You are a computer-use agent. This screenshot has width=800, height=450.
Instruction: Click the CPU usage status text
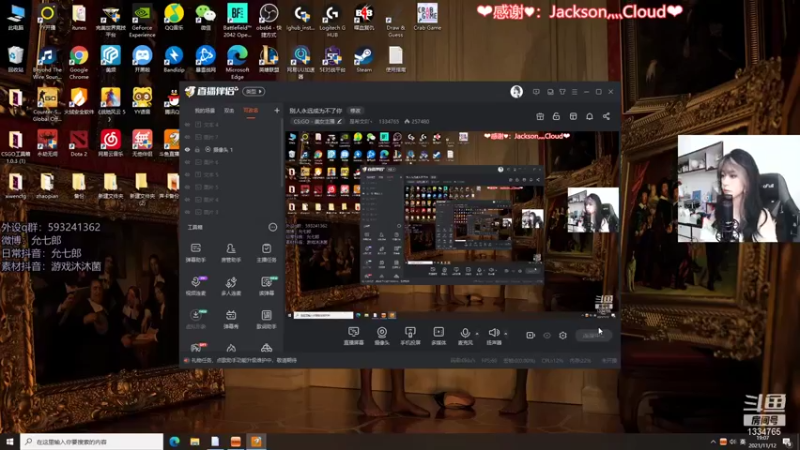point(552,360)
